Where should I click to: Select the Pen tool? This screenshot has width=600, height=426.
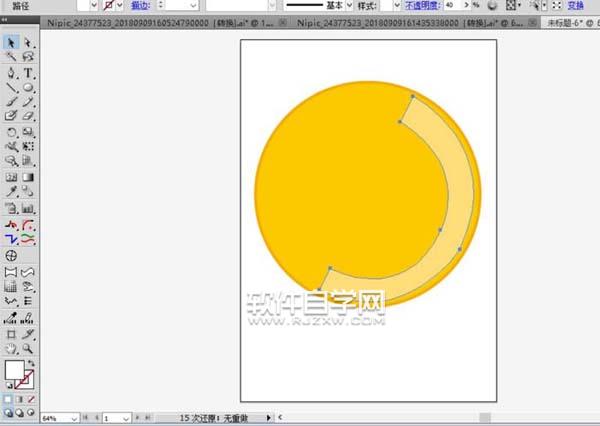pyautogui.click(x=11, y=73)
